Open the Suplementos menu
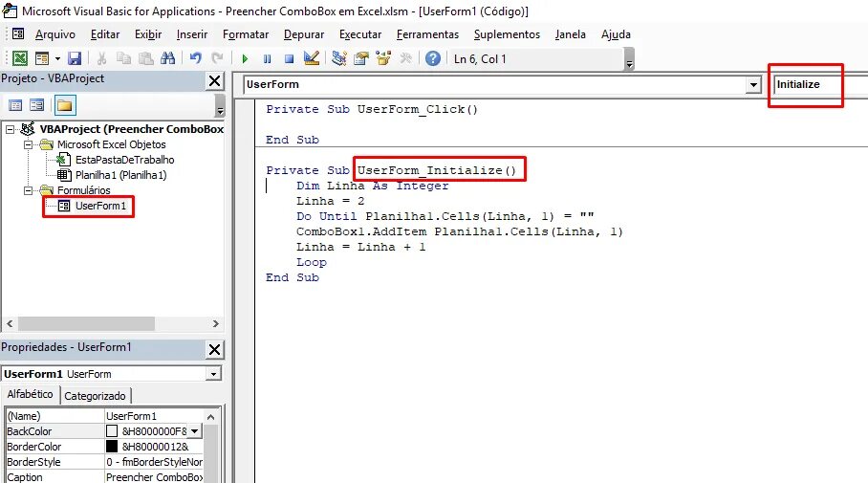868x483 pixels. point(507,34)
